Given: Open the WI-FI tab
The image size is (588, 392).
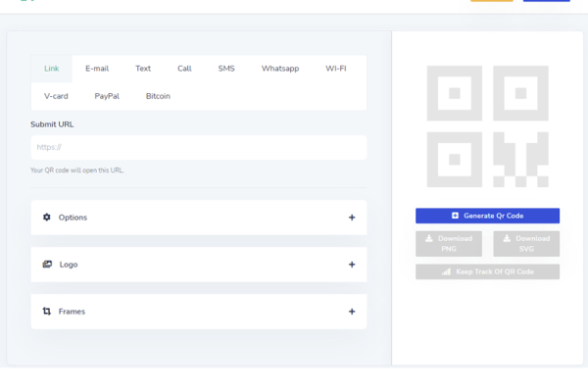Looking at the screenshot, I should pos(335,69).
